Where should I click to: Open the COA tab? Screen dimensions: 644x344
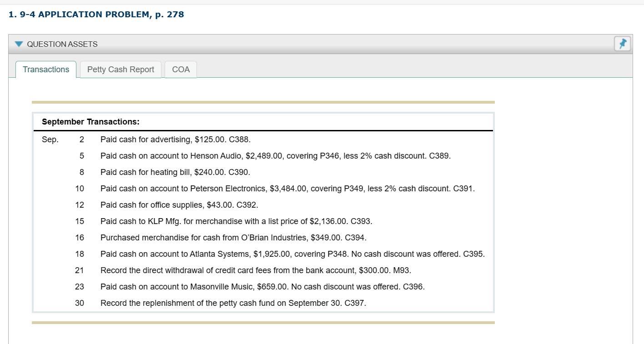181,70
